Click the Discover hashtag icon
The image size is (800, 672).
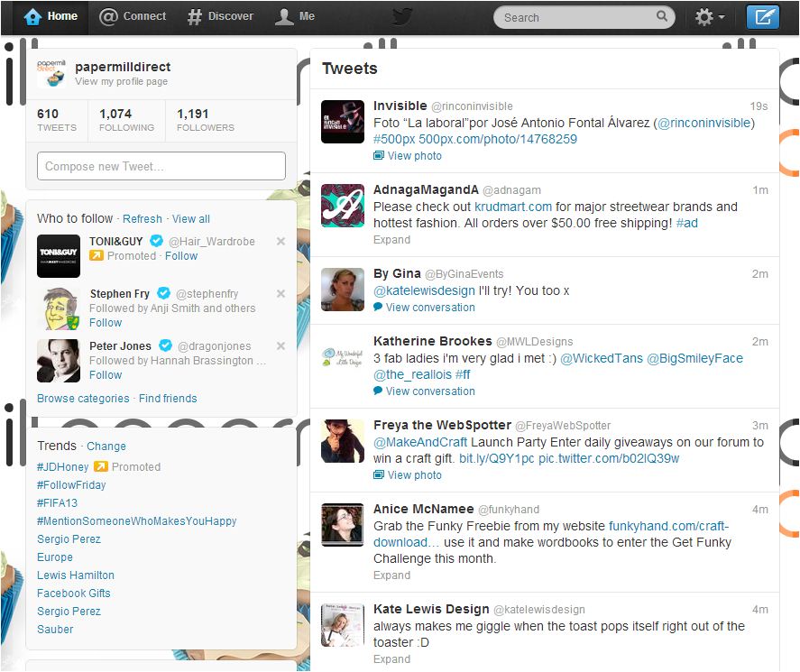[x=195, y=17]
